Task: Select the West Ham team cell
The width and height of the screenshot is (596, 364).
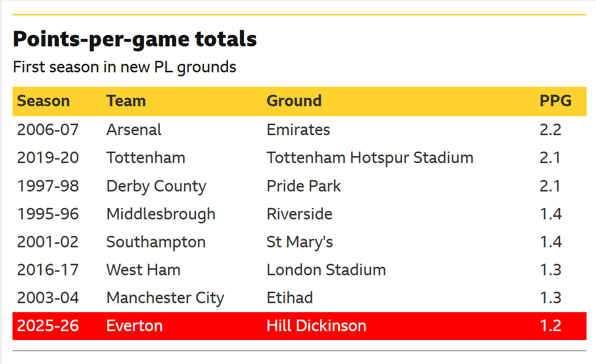Action: tap(143, 270)
